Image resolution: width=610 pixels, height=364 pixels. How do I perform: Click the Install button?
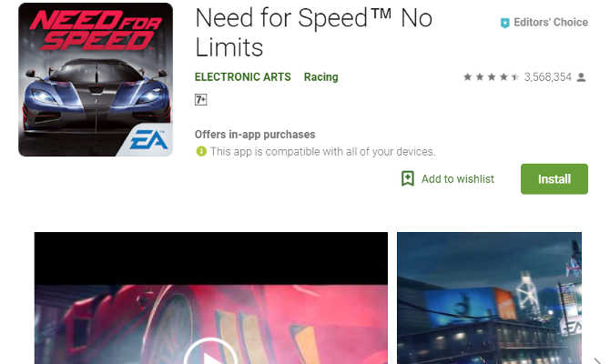[554, 179]
